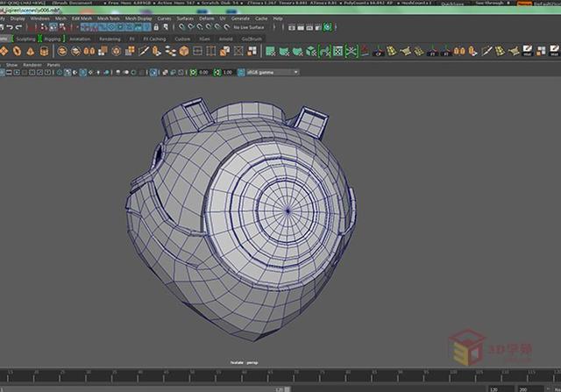
Task: Create a cone from the shelf
Action: pyautogui.click(x=31, y=51)
